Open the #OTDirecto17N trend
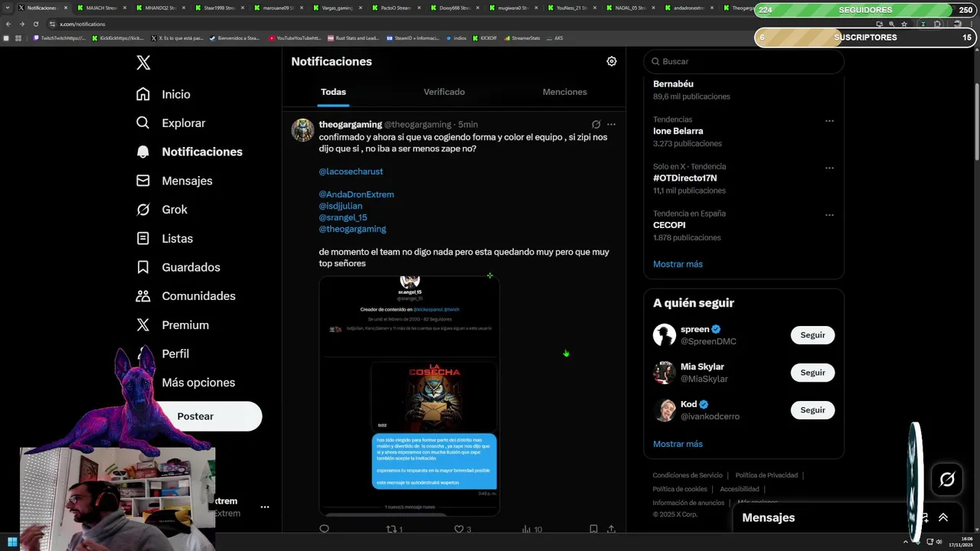 [x=684, y=178]
